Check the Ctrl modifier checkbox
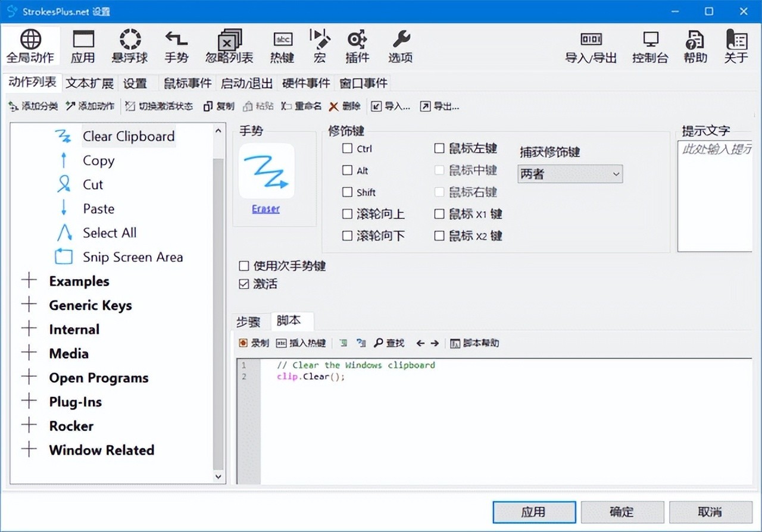The width and height of the screenshot is (762, 532). pos(348,149)
